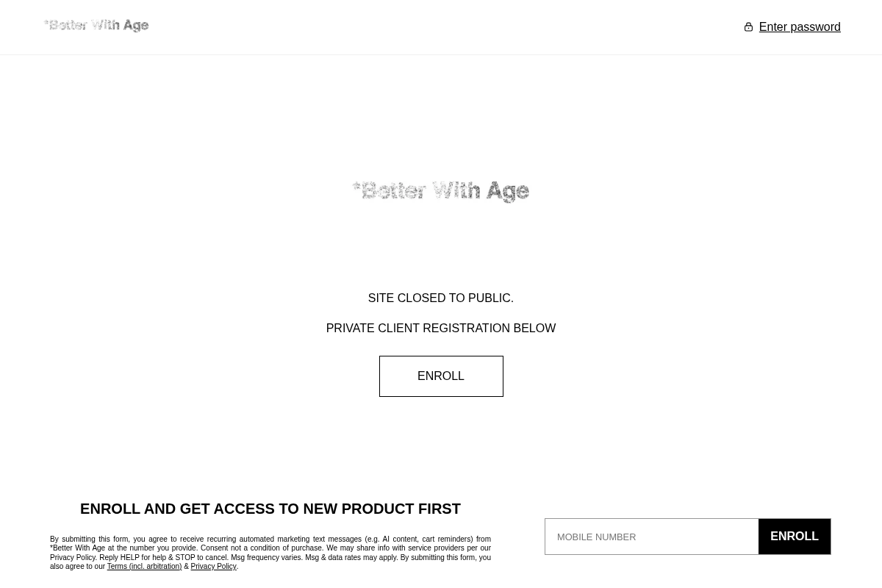This screenshot has width=882, height=588.
Task: Open the Terms (incl. arbitration) link
Action: 144,566
